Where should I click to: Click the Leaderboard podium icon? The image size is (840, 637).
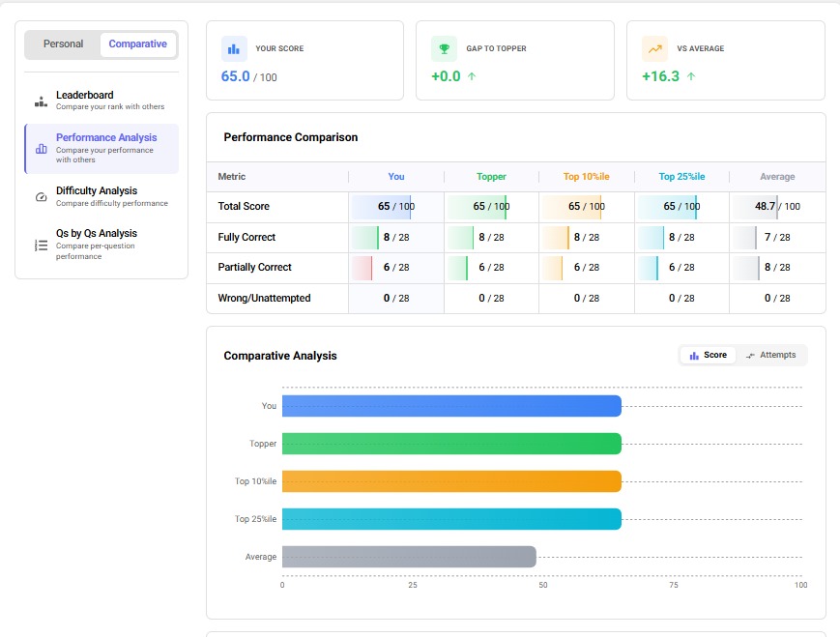coord(42,101)
